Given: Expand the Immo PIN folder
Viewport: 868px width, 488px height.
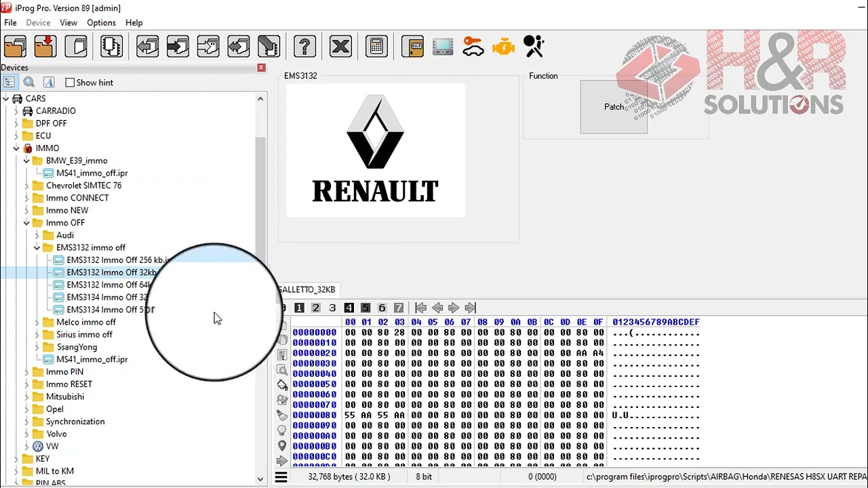Looking at the screenshot, I should coord(26,371).
